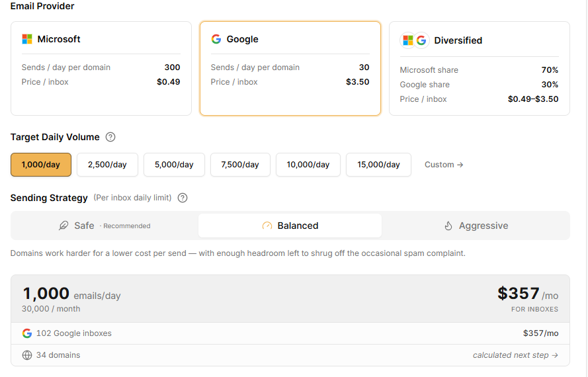588x377 pixels.
Task: Open the Custom volume link
Action: (444, 165)
